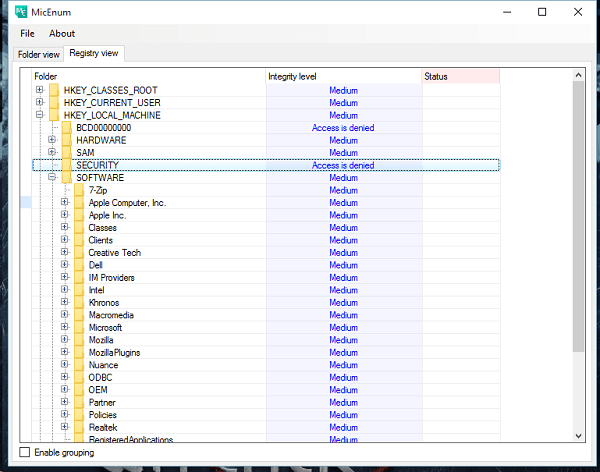Viewport: 600px width, 472px height.
Task: Click Medium integrity value for HKEY_CLASSES_ROOT
Action: (344, 91)
